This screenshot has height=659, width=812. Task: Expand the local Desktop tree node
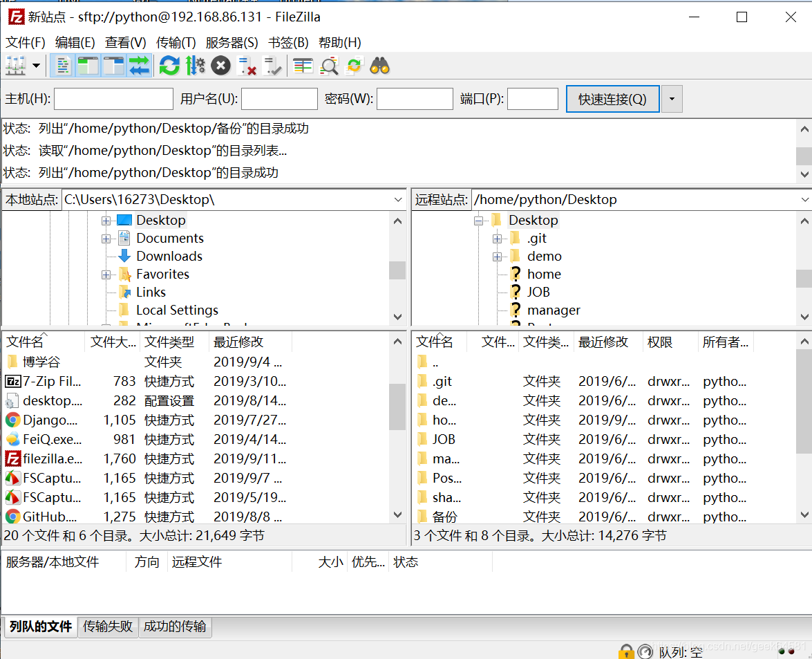tap(106, 221)
